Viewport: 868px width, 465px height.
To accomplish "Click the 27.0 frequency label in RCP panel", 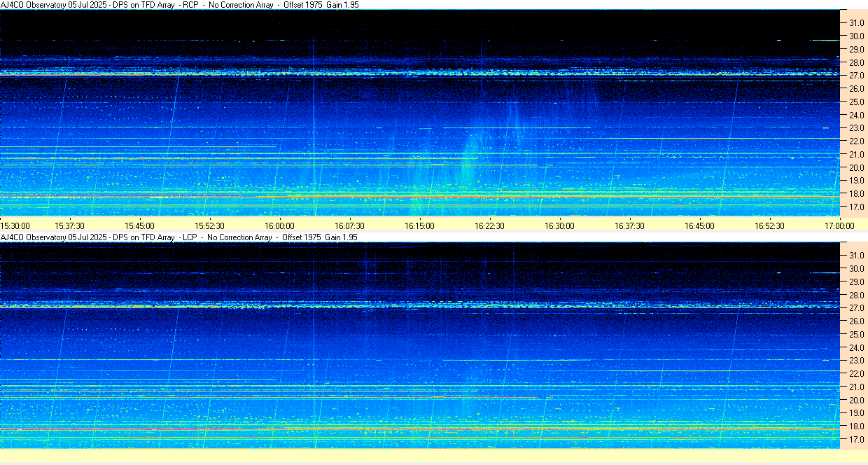I will tap(857, 76).
